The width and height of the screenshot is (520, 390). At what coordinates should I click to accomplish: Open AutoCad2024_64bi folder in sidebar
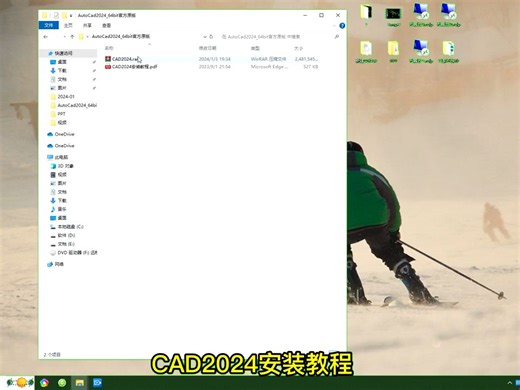tap(77, 105)
